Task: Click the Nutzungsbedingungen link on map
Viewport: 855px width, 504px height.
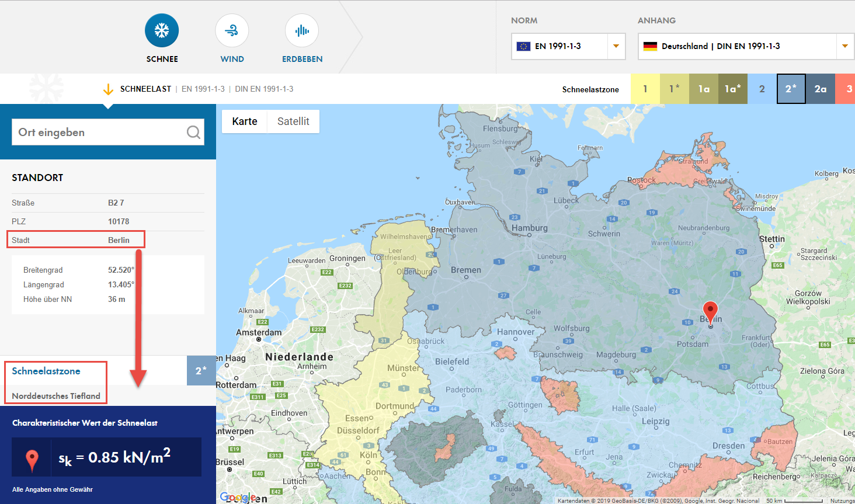Action: point(842,500)
